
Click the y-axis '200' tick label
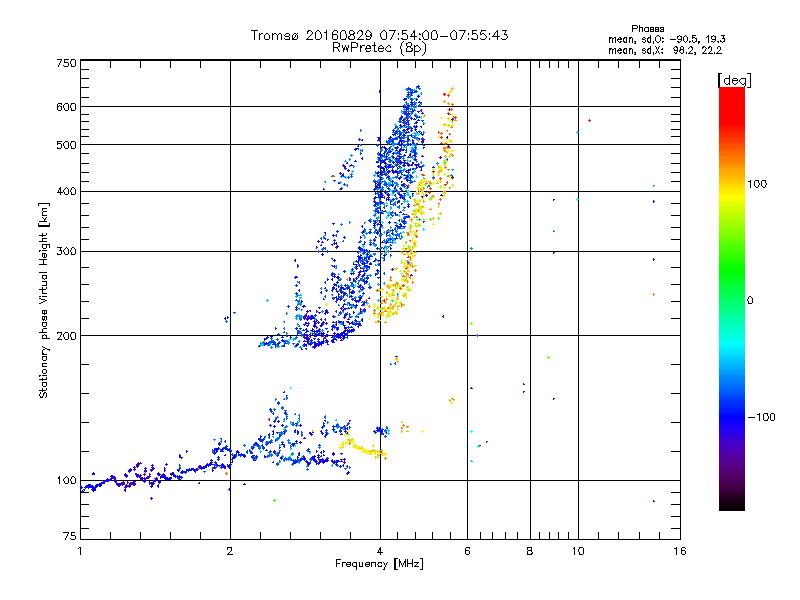66,336
